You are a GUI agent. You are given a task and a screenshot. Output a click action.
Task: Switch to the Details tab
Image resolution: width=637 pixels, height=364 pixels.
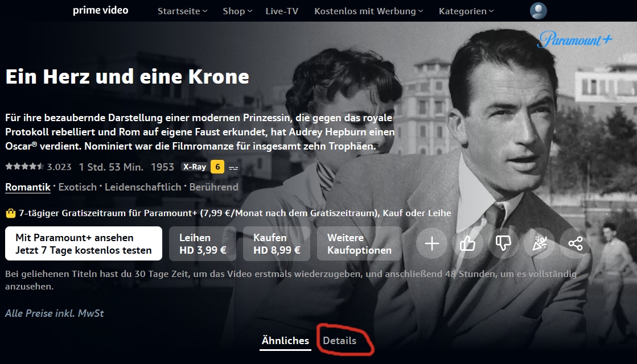tap(340, 341)
